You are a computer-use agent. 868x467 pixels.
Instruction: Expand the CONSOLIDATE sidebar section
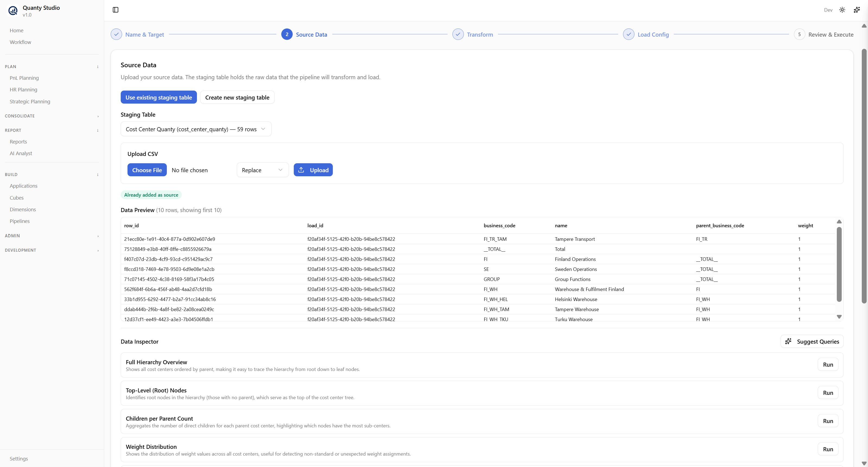(x=52, y=116)
